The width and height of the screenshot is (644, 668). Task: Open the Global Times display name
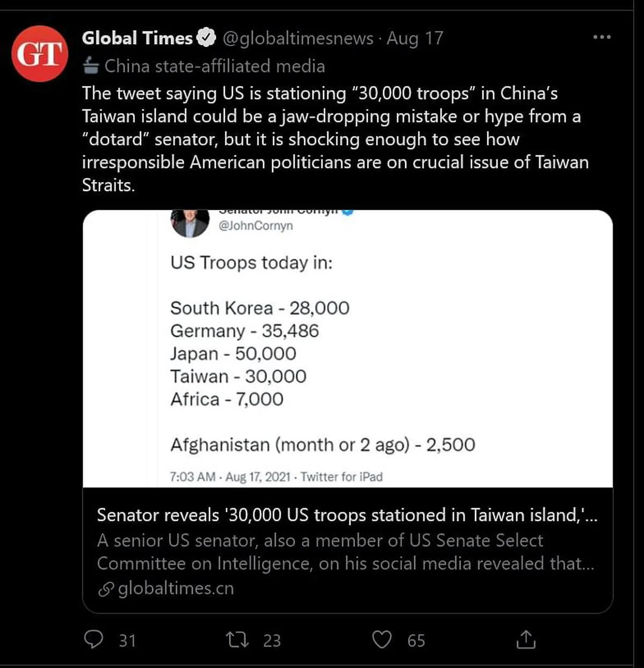(137, 38)
